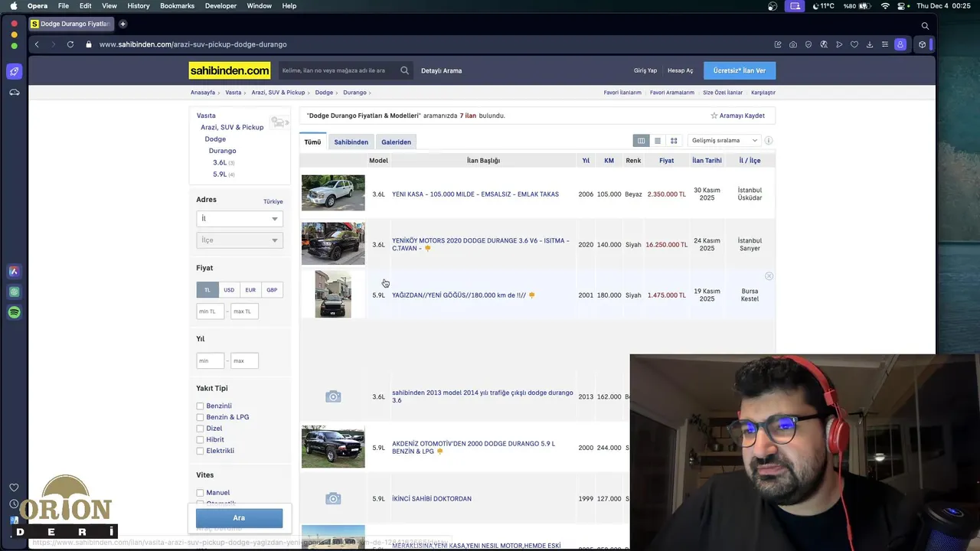Image resolution: width=980 pixels, height=551 pixels.
Task: Open the İl province dropdown
Action: coord(239,219)
